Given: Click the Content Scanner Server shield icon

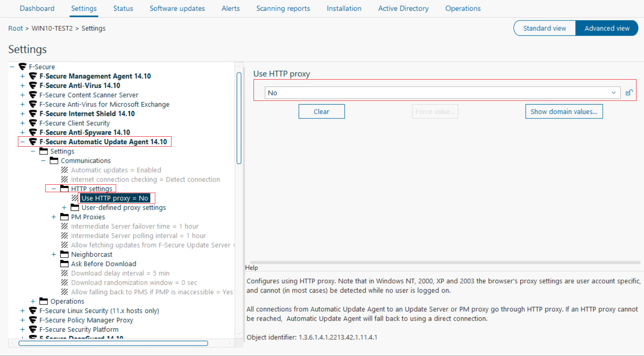Looking at the screenshot, I should (x=33, y=95).
